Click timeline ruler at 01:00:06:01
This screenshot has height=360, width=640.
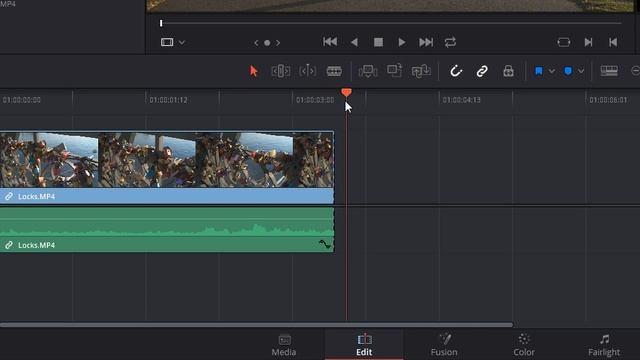[x=608, y=100]
